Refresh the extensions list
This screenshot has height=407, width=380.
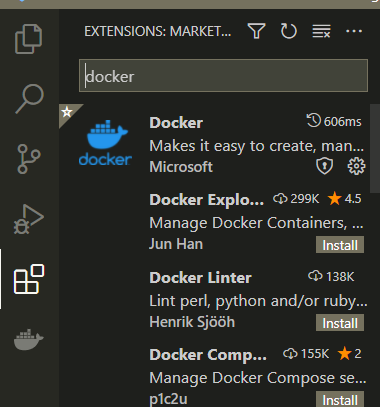coord(288,31)
